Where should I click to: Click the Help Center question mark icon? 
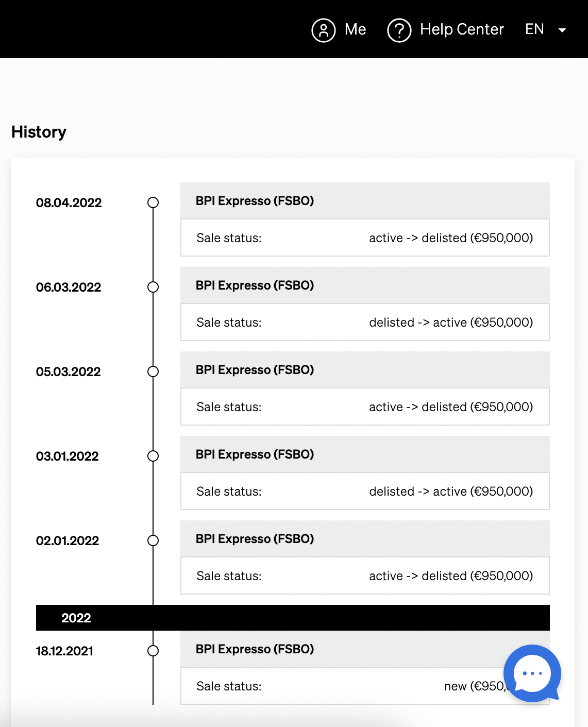point(399,30)
